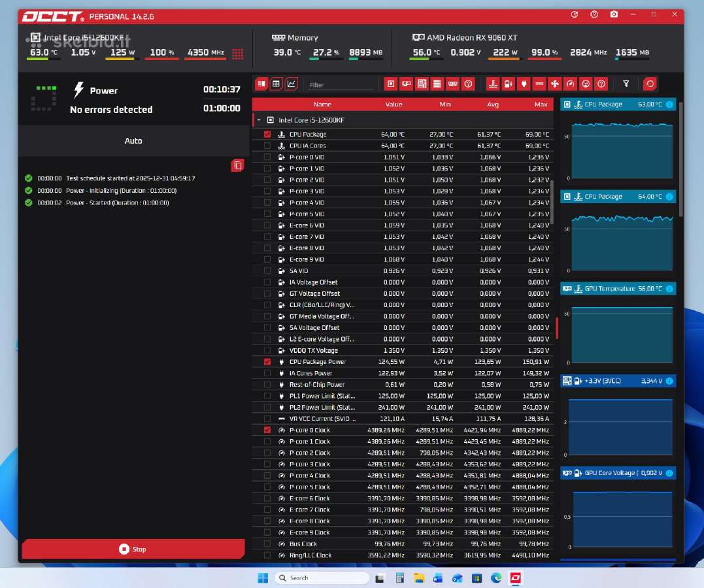Show temperature sensors using thermometer icon

(x=493, y=84)
